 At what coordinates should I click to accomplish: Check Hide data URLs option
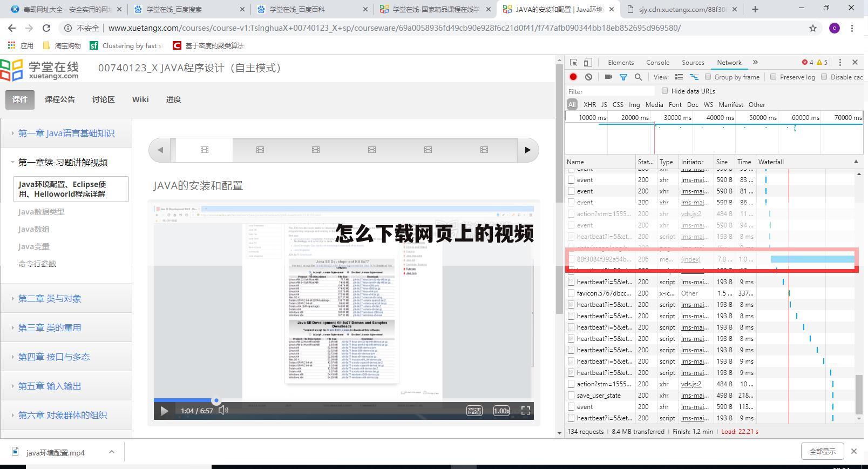coord(664,91)
